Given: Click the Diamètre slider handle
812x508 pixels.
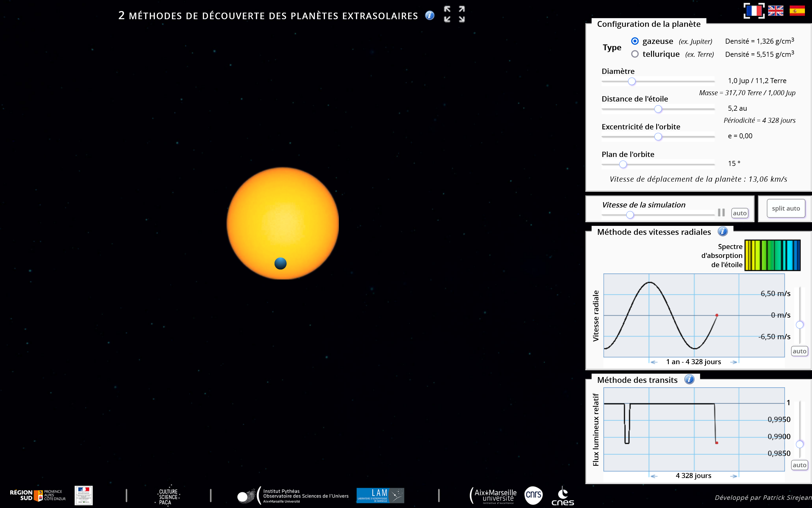Looking at the screenshot, I should tap(632, 81).
